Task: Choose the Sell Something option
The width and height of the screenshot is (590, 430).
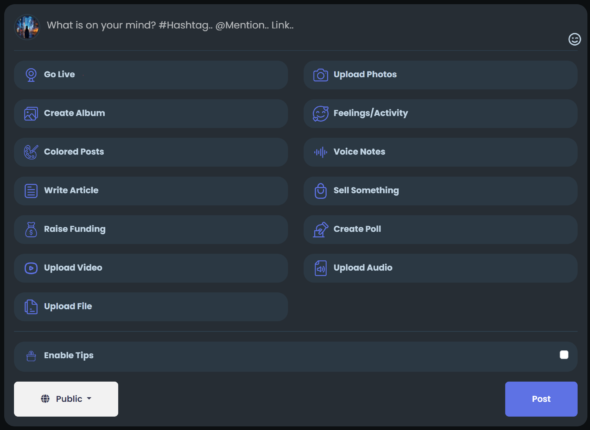Action: [440, 191]
